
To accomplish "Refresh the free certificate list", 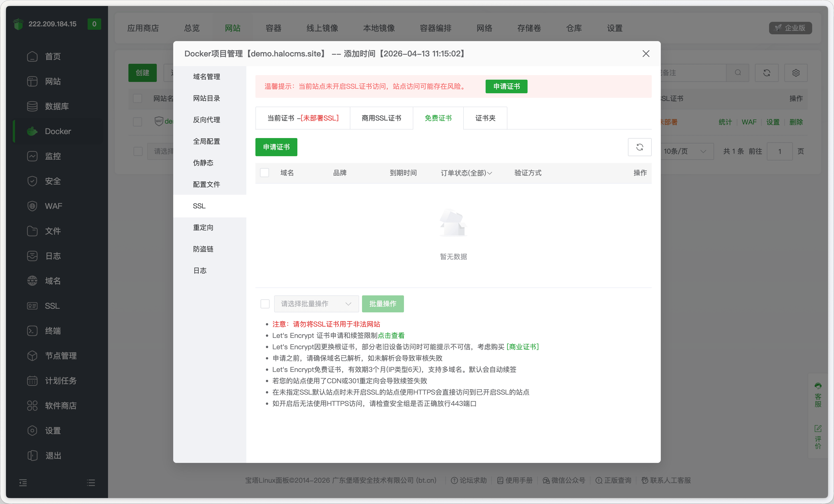I will pos(639,147).
